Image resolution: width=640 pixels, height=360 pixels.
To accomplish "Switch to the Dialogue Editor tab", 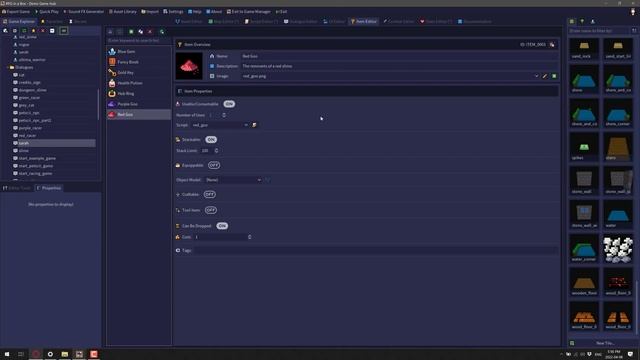I will tap(300, 21).
